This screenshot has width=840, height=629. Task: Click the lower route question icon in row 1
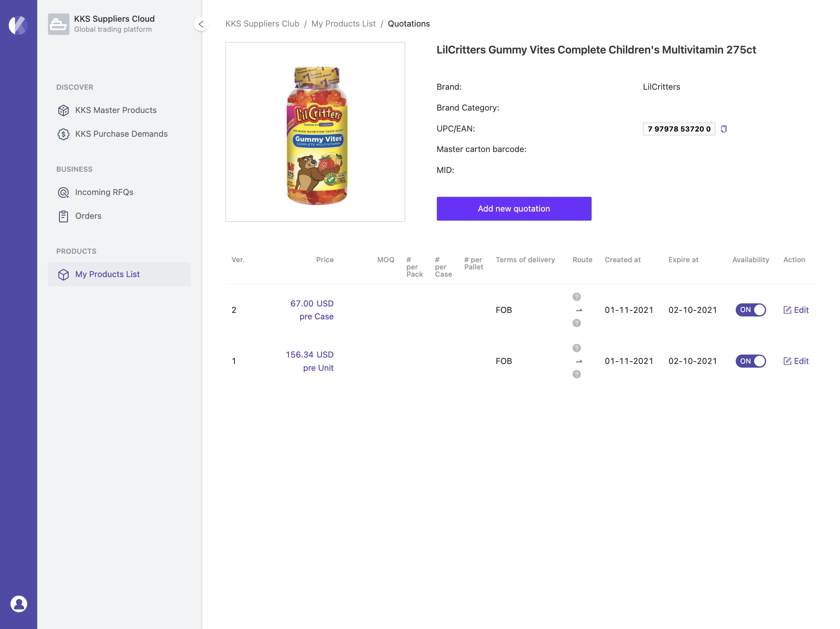[x=577, y=374]
